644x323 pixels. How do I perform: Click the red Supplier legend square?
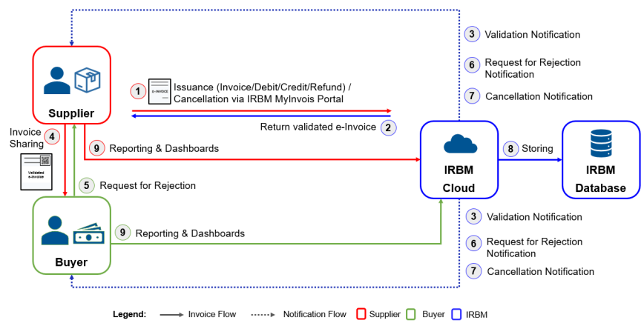[x=361, y=314]
